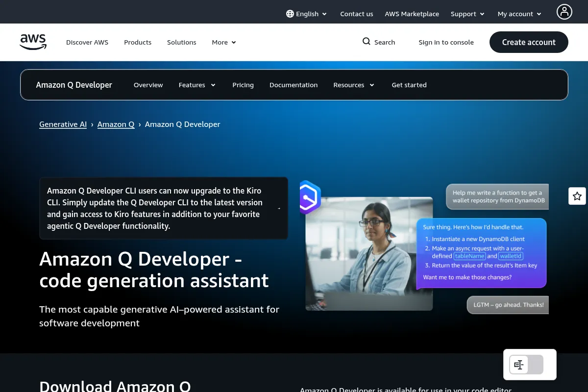Image resolution: width=588 pixels, height=392 pixels.
Task: Click the 'tableName' code tag
Action: (x=469, y=256)
